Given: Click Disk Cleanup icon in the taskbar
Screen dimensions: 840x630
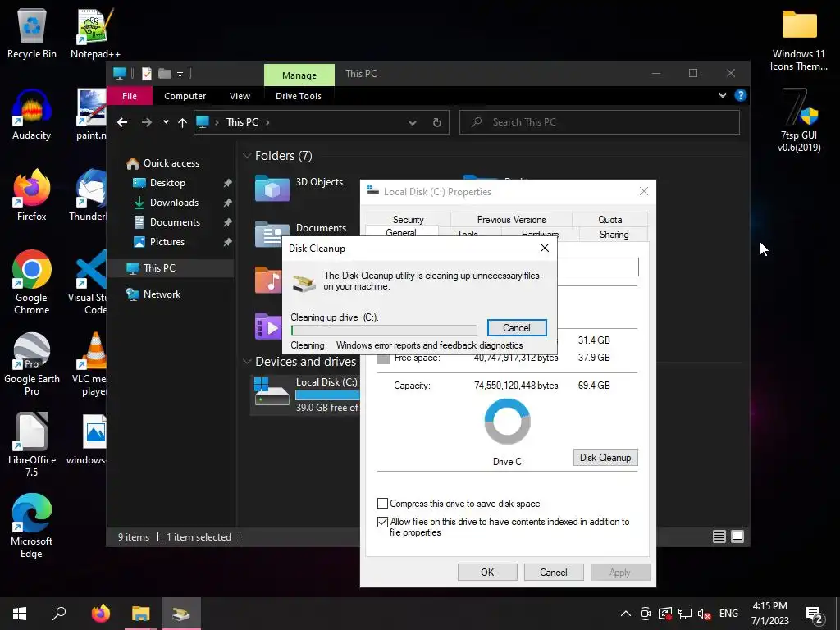Looking at the screenshot, I should (181, 614).
